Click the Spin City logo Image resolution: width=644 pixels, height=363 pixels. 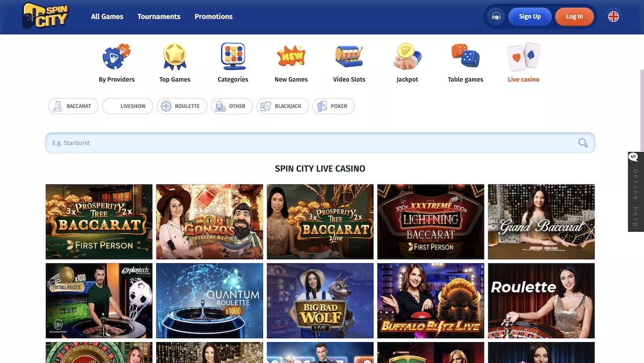tap(46, 16)
